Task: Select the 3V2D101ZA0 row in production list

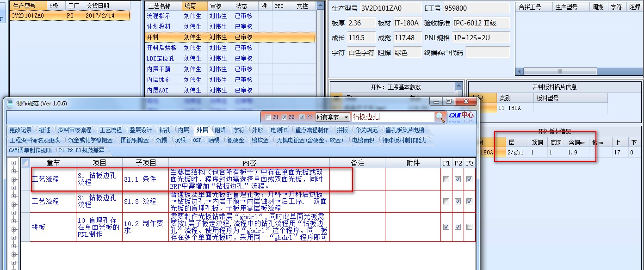Action: 70,16
